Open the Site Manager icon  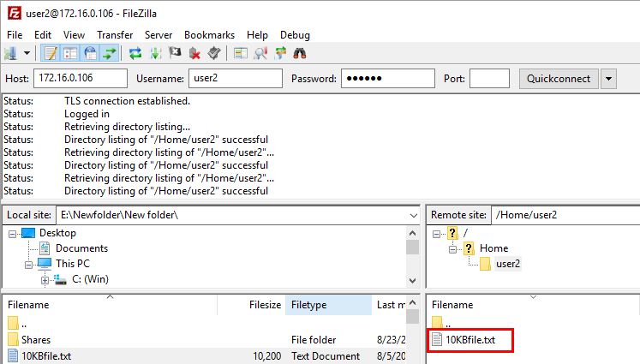(12, 53)
